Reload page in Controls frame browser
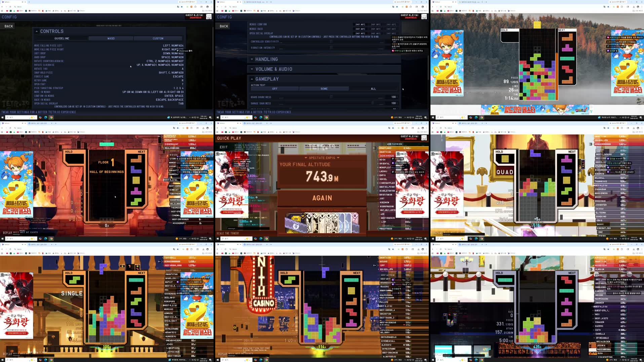 click(10, 6)
